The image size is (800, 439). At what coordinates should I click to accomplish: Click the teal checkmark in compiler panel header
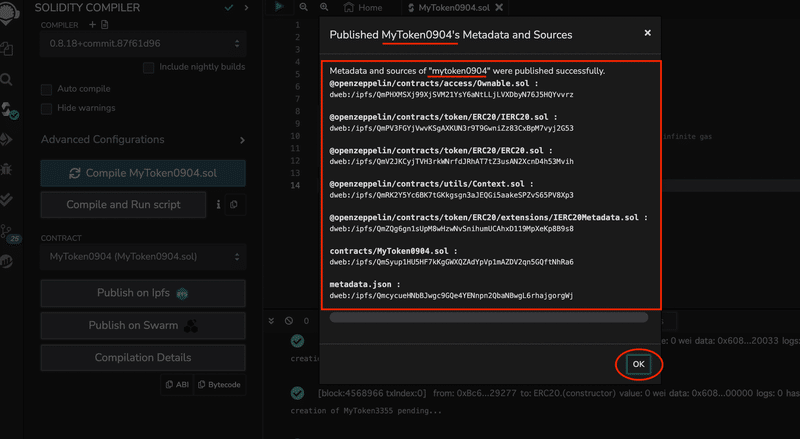coord(229,8)
